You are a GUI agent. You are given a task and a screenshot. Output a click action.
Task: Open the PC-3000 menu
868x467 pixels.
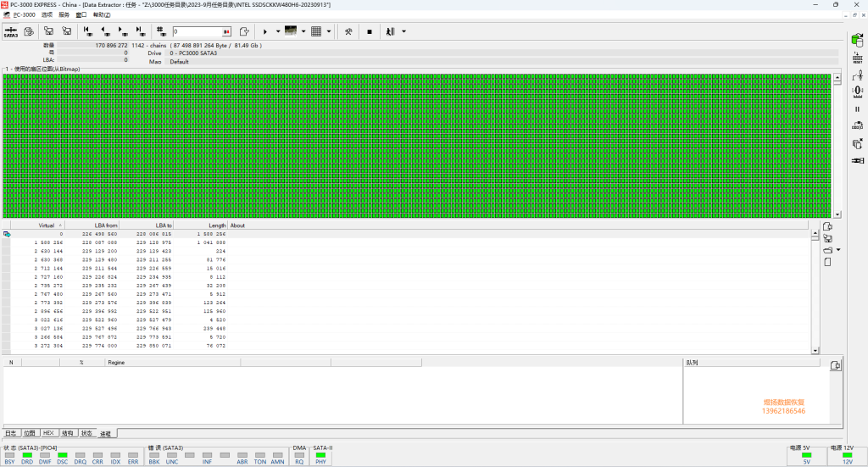(24, 15)
